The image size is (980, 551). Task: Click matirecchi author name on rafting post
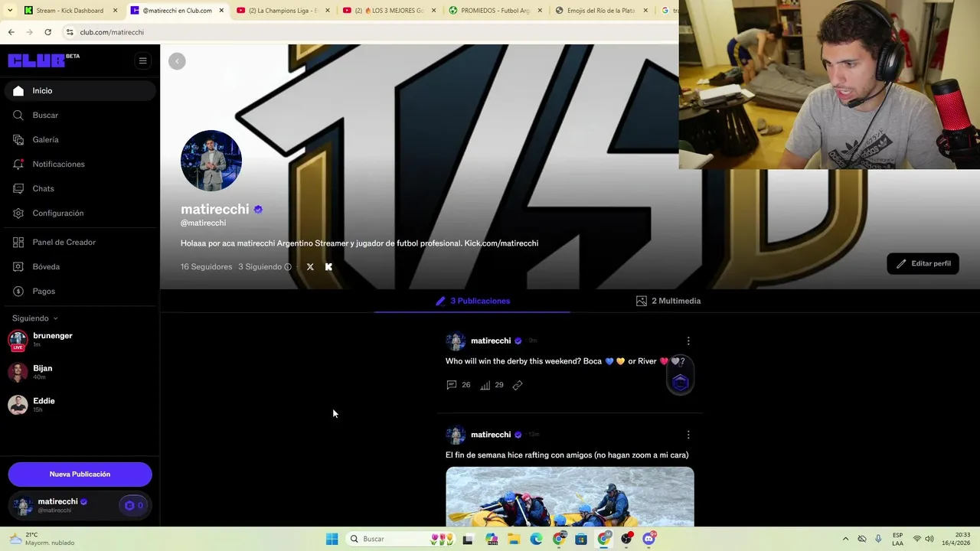point(491,435)
